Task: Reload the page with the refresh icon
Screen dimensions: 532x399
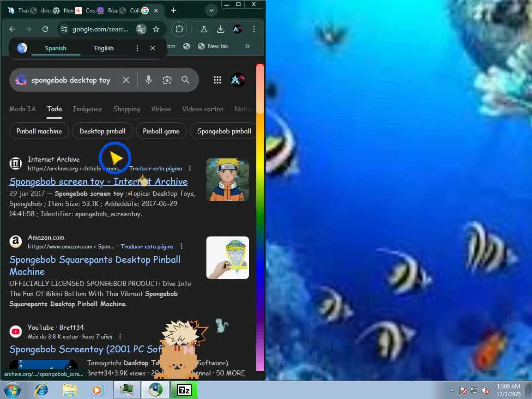Action: point(45,29)
